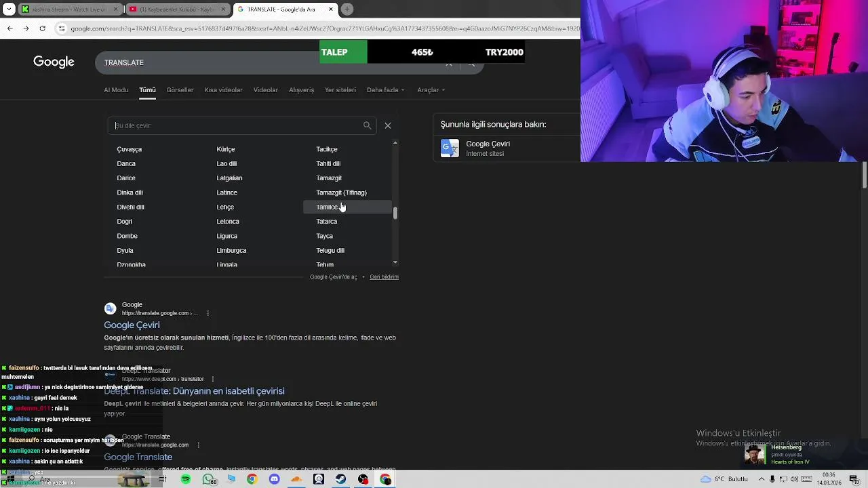Select Dinka dili language
Viewport: 868px width, 488px height.
click(130, 192)
